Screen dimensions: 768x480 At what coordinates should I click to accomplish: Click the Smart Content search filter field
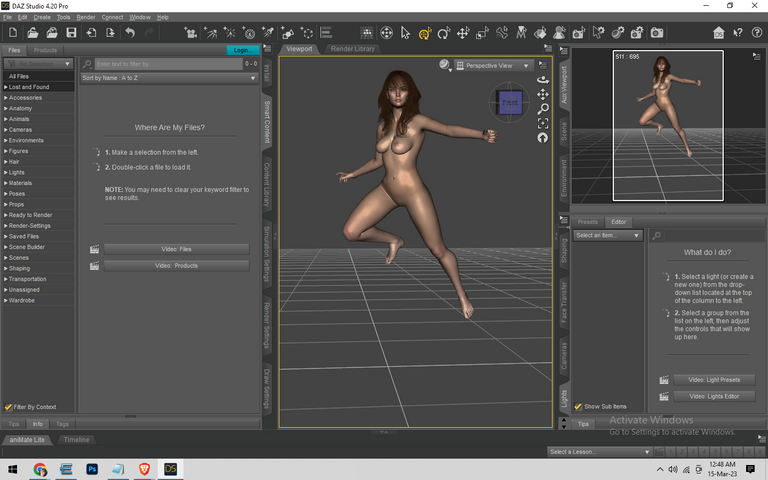coord(168,64)
